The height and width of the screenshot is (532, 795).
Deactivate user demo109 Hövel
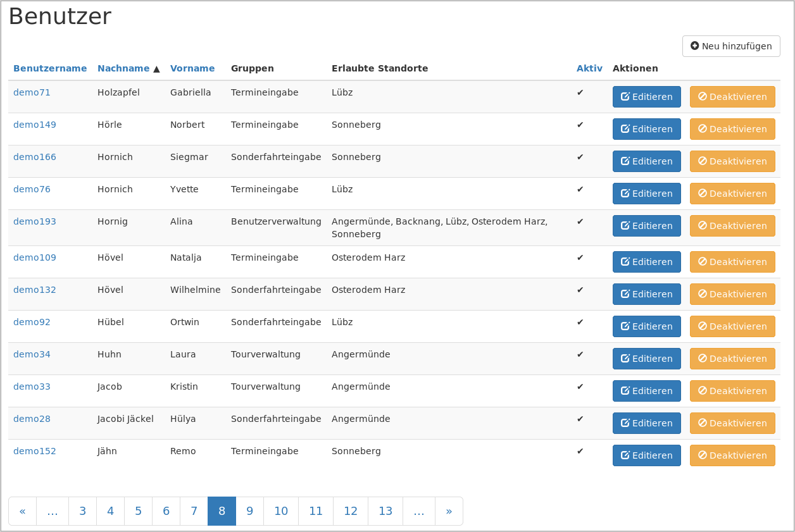[x=732, y=262]
